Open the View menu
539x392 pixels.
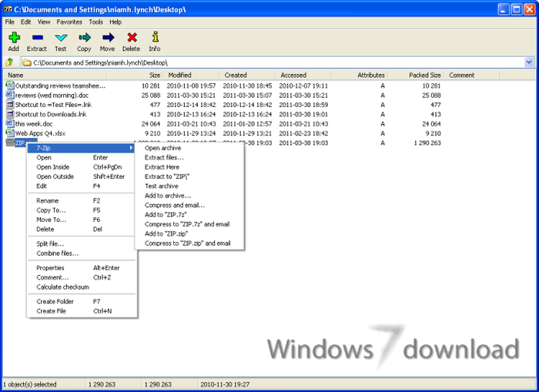(44, 22)
